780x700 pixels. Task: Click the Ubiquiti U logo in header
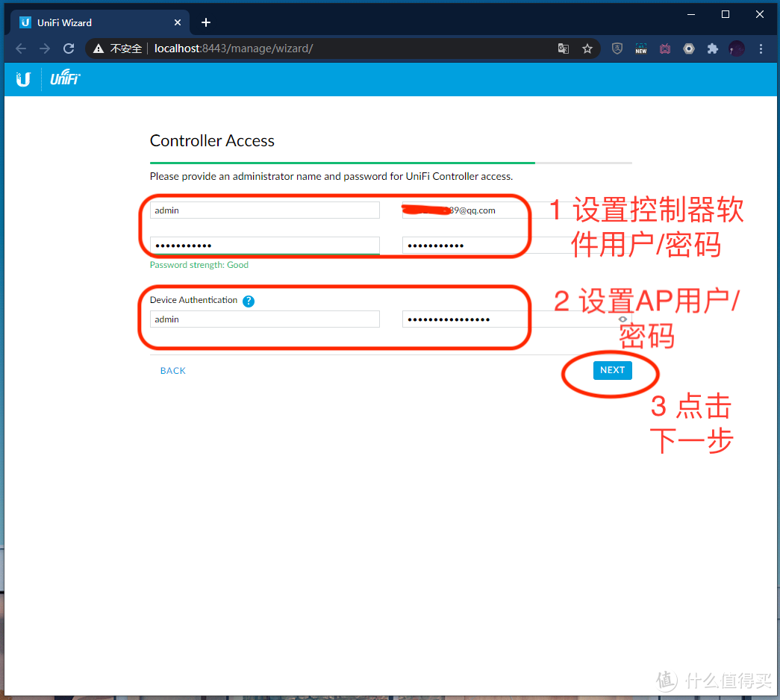[23, 79]
